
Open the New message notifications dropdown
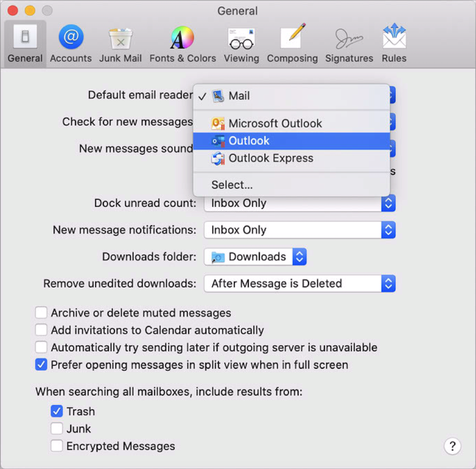[299, 230]
